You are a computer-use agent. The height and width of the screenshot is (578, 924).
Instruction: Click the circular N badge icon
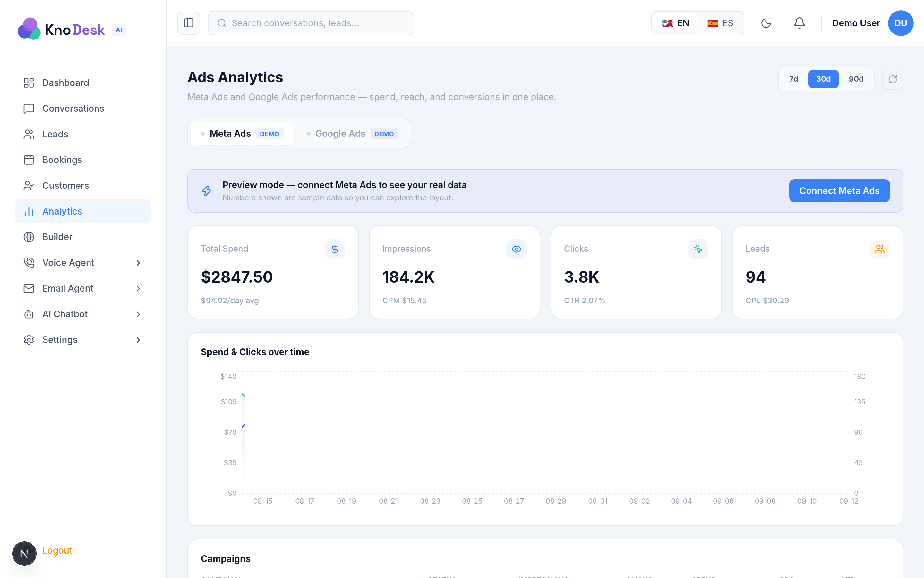click(x=24, y=553)
